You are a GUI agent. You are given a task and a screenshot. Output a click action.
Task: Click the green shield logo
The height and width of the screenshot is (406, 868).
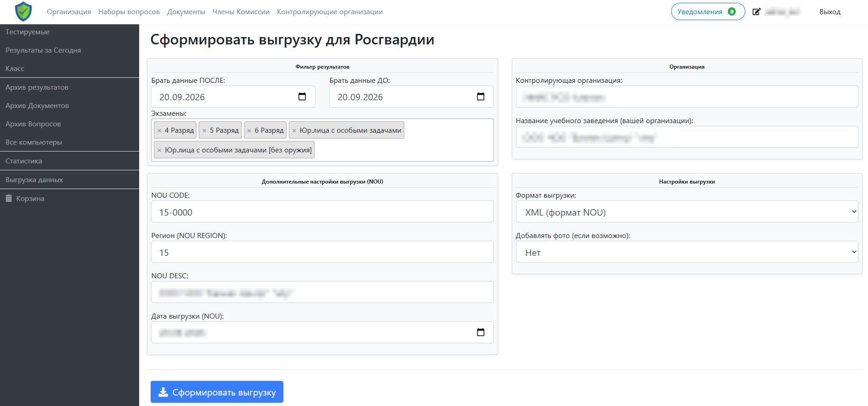pyautogui.click(x=23, y=11)
